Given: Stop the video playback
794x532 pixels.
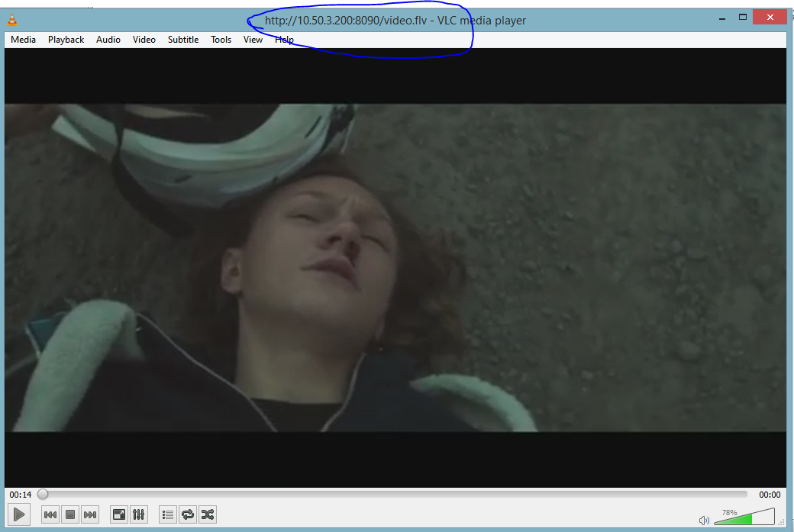Looking at the screenshot, I should coord(70,514).
